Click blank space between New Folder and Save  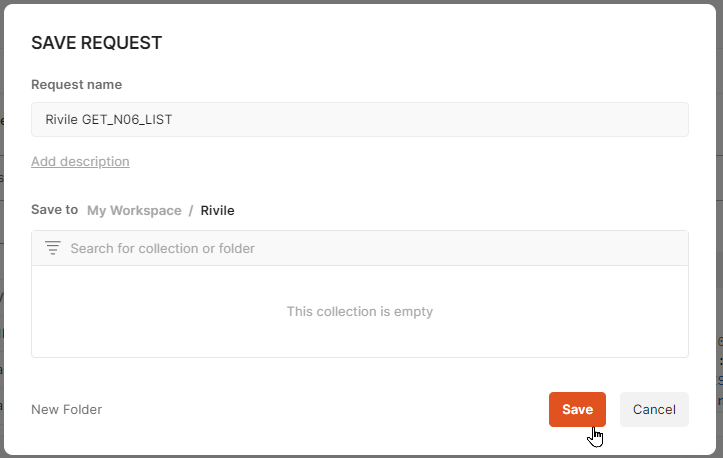(x=320, y=409)
